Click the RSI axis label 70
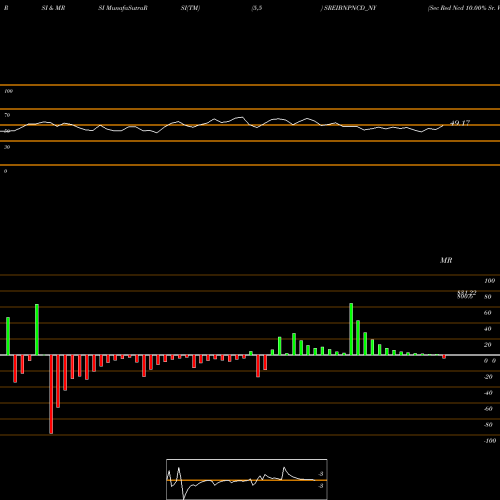Viewport: 500px width, 500px height. coord(7,115)
